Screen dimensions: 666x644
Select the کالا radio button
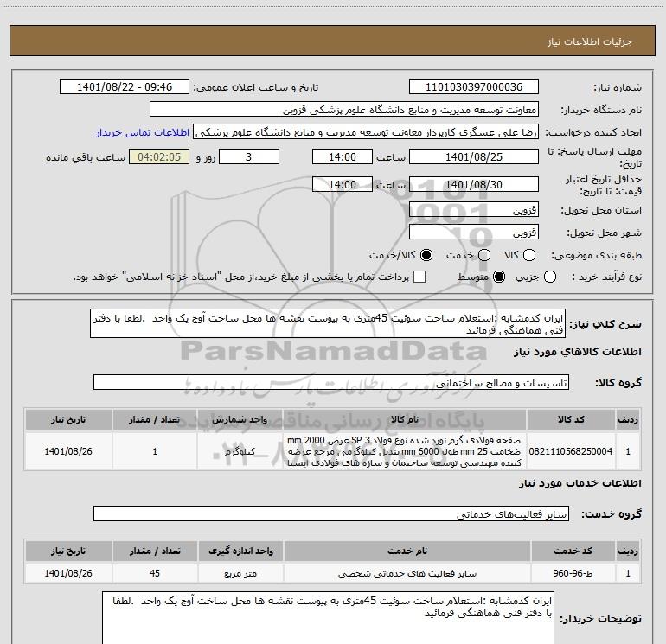point(529,255)
